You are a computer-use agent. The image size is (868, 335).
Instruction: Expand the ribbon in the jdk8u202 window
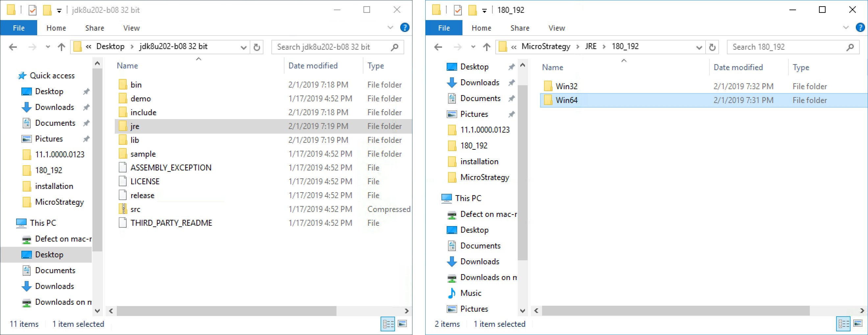tap(390, 28)
